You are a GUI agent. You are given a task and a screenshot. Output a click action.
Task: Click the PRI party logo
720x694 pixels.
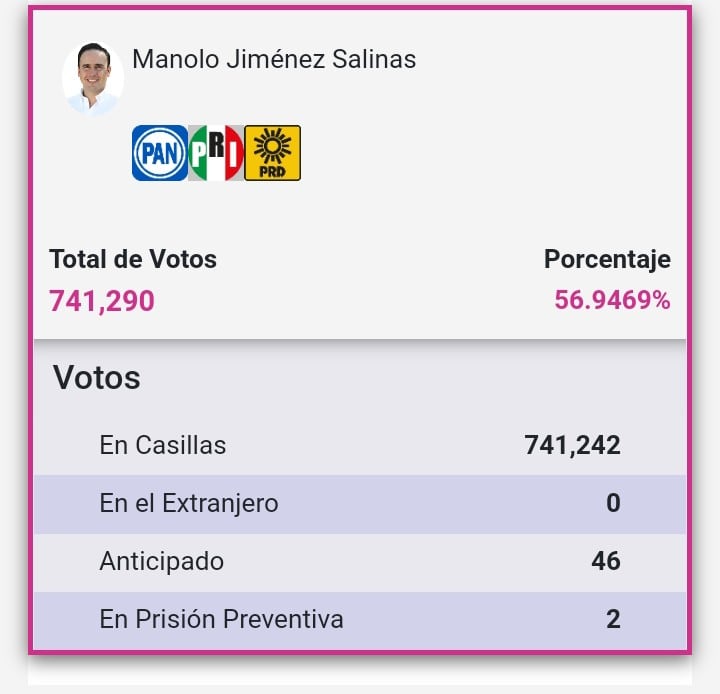pyautogui.click(x=216, y=153)
